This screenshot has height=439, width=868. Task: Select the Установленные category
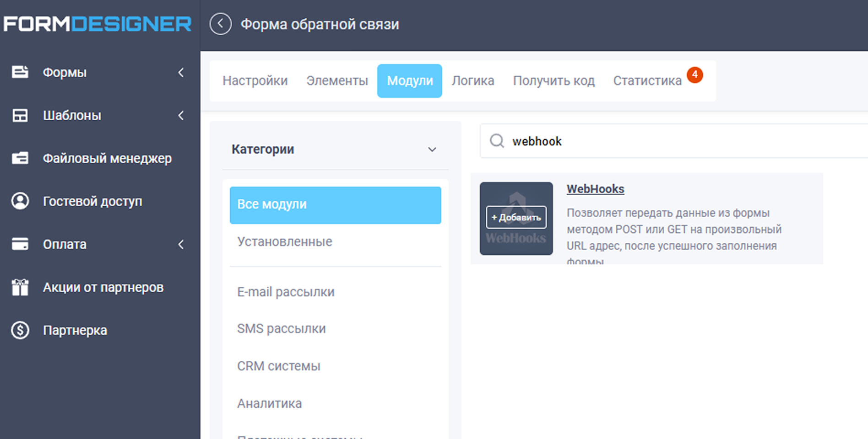click(x=284, y=241)
